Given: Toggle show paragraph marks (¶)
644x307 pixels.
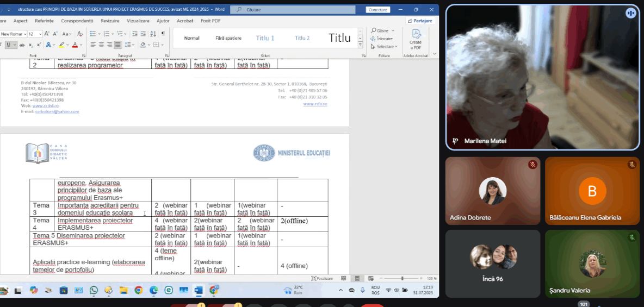Looking at the screenshot, I should (163, 34).
